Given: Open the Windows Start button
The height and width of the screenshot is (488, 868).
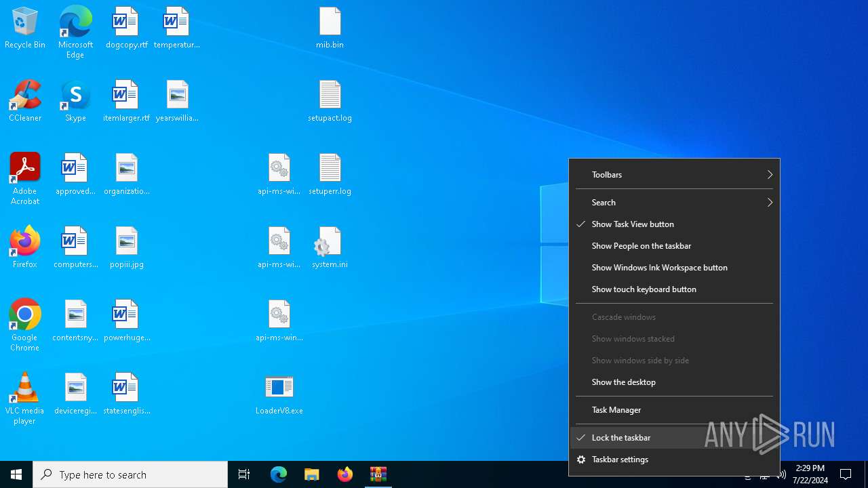Looking at the screenshot, I should (16, 474).
